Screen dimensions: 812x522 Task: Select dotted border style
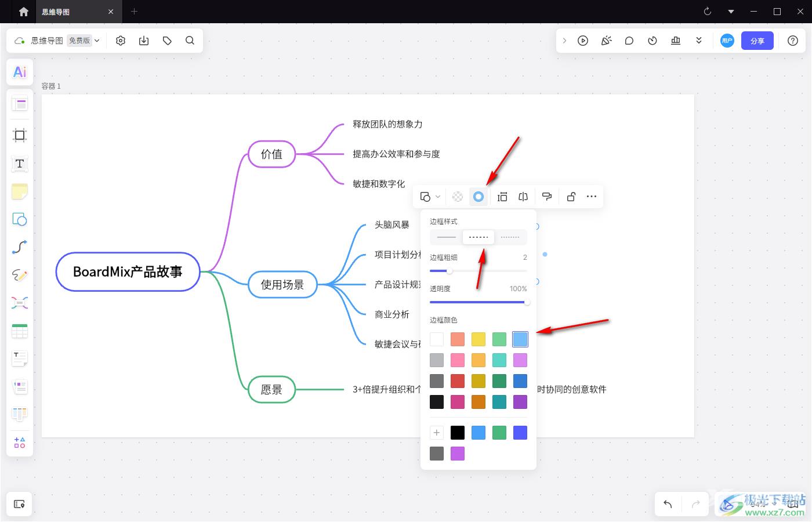click(x=510, y=237)
